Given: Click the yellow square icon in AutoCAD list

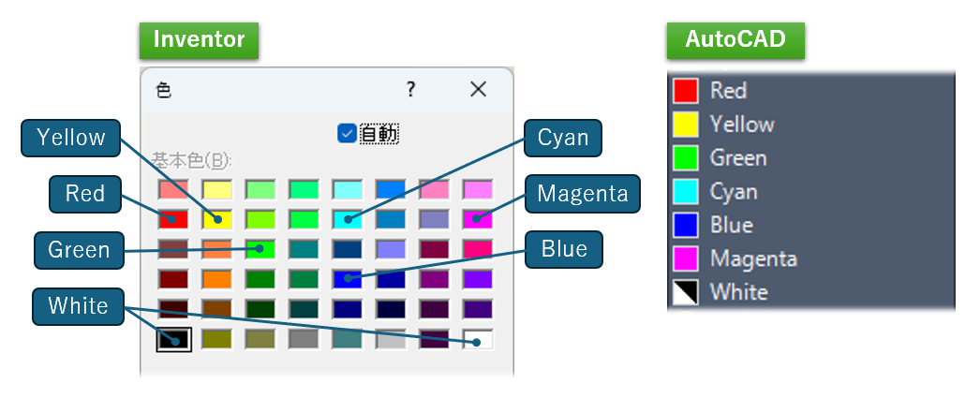Looking at the screenshot, I should [686, 125].
